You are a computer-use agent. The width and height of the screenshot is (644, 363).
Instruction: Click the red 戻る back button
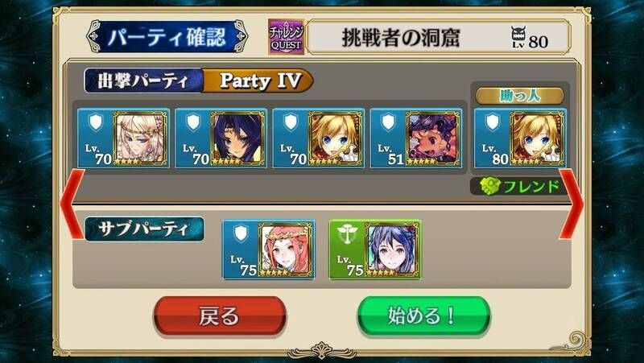pyautogui.click(x=220, y=316)
